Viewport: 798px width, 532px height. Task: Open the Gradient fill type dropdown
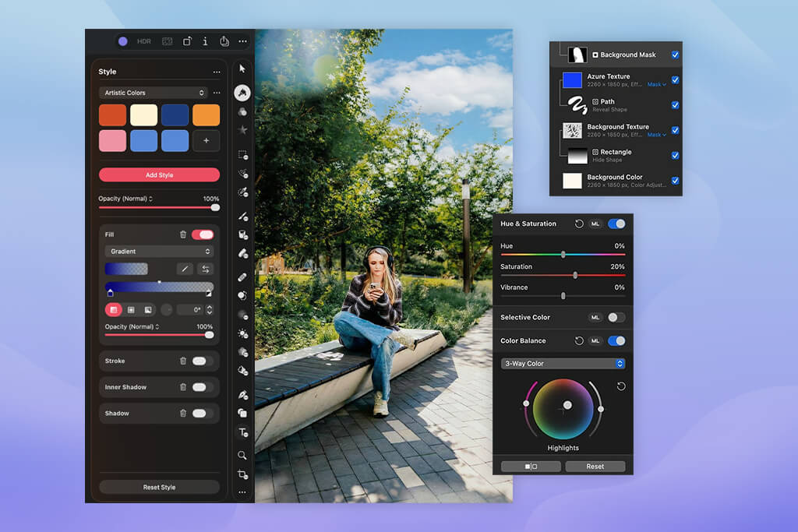point(159,252)
